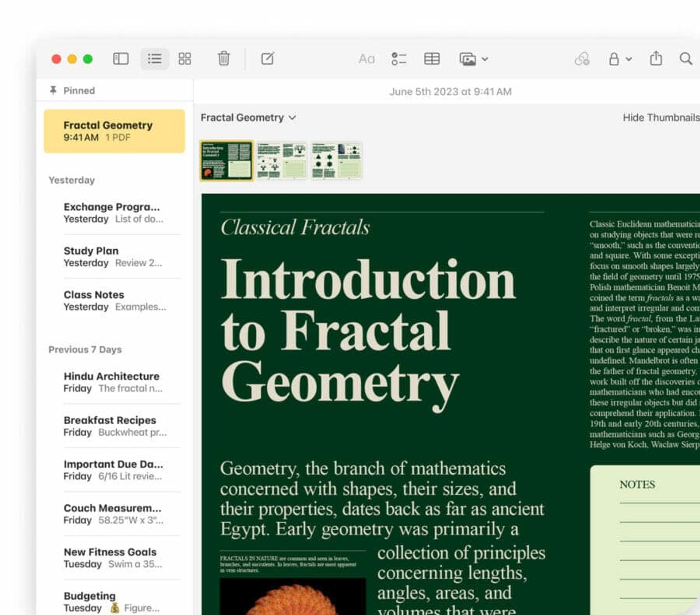Open the Important Due Da... note
This screenshot has width=700, height=615.
(x=114, y=470)
